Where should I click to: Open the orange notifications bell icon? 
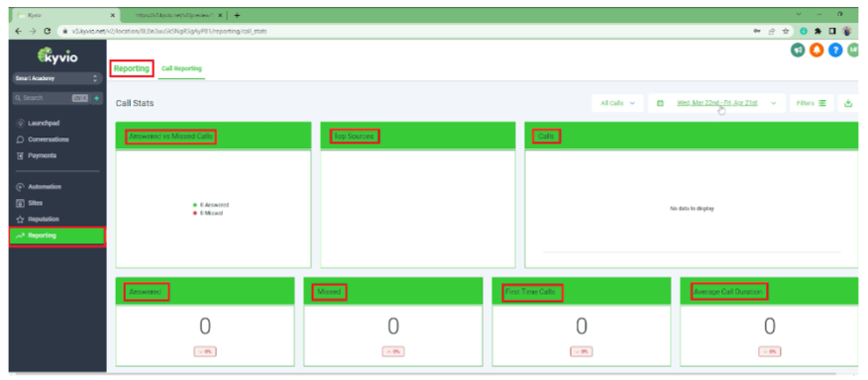(x=816, y=50)
